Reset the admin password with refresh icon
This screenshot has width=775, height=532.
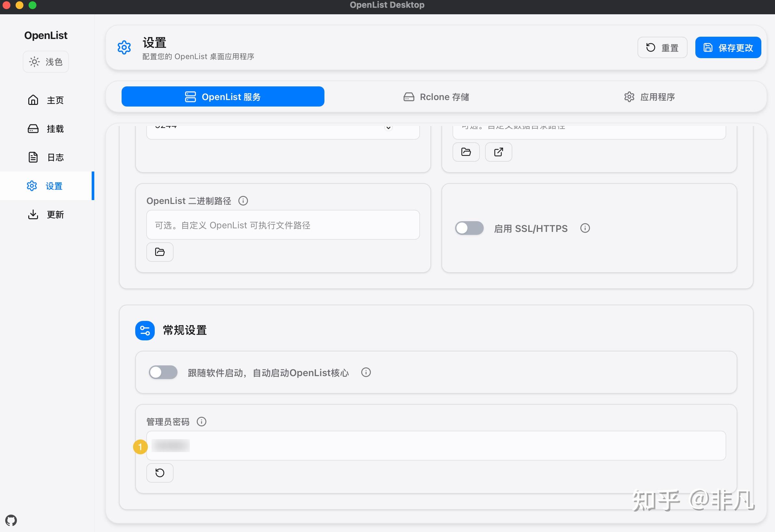tap(160, 472)
